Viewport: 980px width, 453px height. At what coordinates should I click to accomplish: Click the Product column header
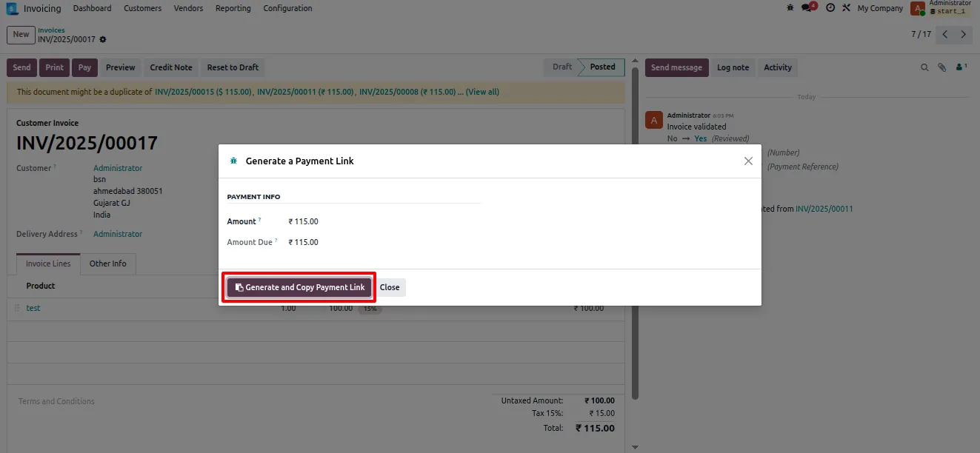pos(41,286)
